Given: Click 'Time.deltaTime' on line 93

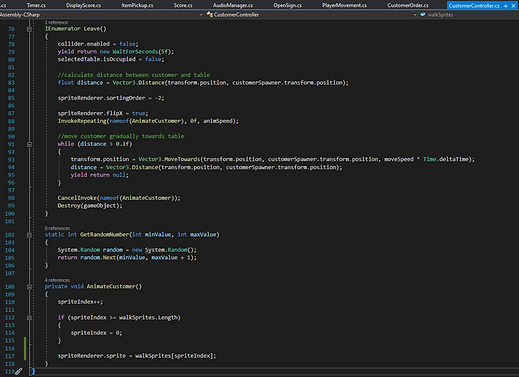Looking at the screenshot, I should (x=446, y=159).
